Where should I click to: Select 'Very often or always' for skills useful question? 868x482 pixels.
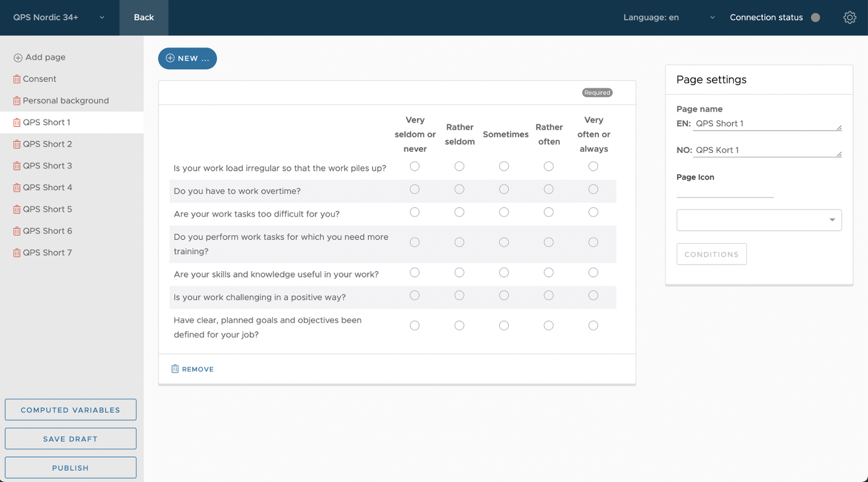[x=593, y=272]
